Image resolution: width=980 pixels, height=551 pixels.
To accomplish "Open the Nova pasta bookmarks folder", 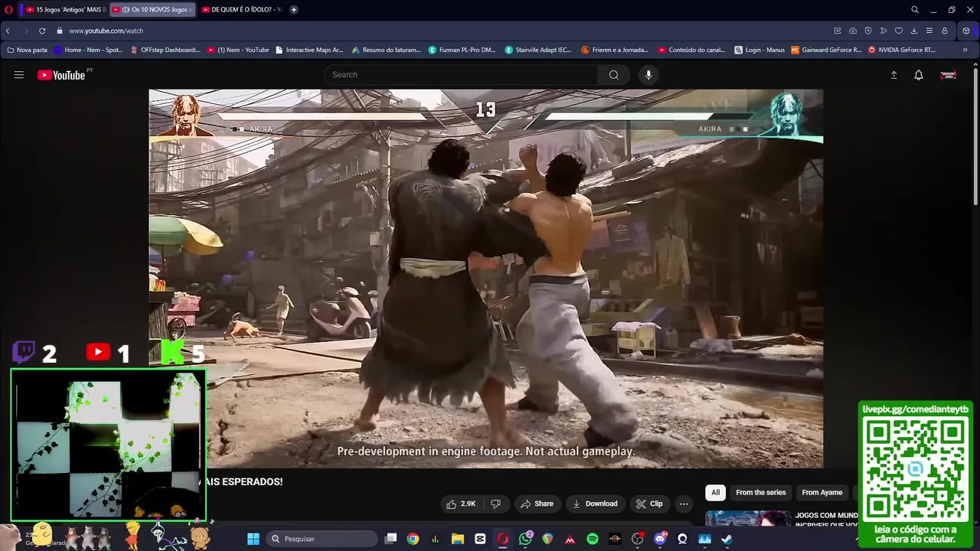I will coord(27,50).
